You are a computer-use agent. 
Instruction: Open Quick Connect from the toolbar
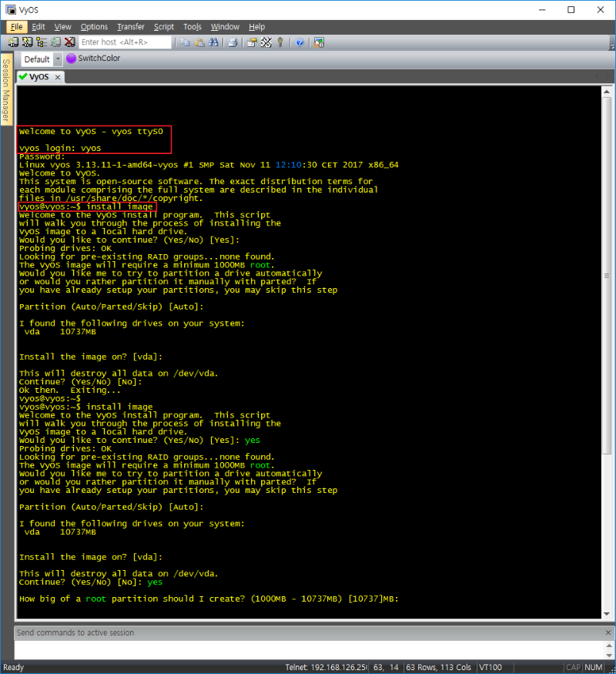(x=28, y=42)
